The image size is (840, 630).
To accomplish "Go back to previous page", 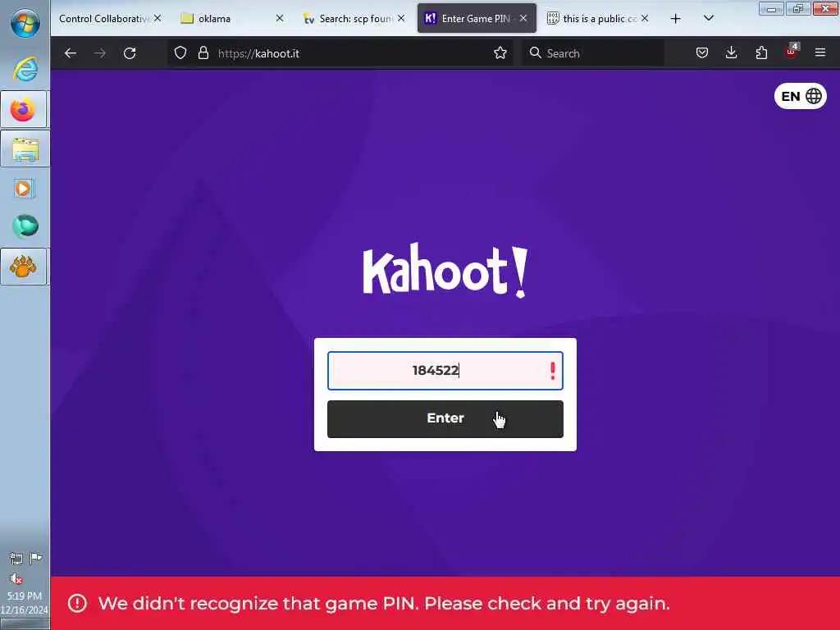I will (71, 53).
